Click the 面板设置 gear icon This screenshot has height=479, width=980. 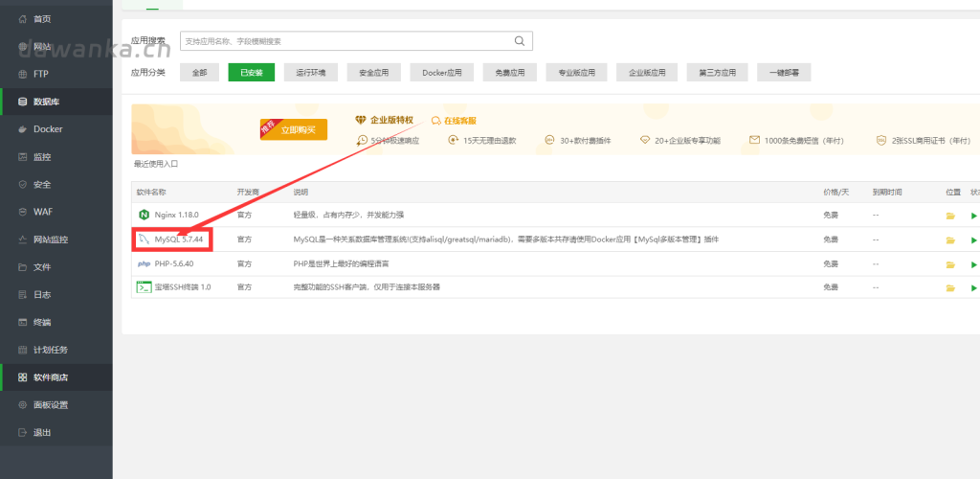pos(23,404)
